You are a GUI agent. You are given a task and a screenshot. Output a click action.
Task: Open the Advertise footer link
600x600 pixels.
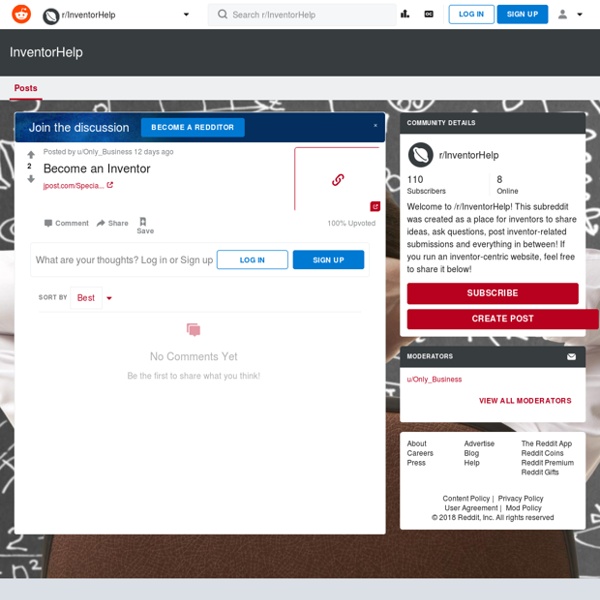pos(479,443)
